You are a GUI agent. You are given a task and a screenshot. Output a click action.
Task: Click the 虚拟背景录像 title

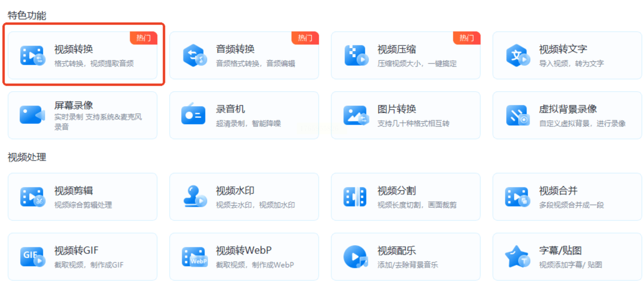pos(568,109)
